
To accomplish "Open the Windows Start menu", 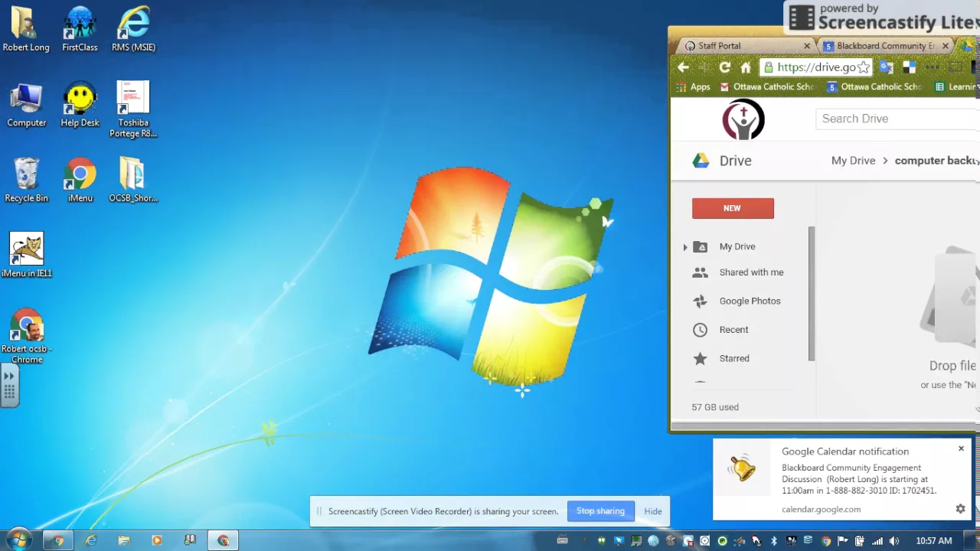I will (x=19, y=540).
